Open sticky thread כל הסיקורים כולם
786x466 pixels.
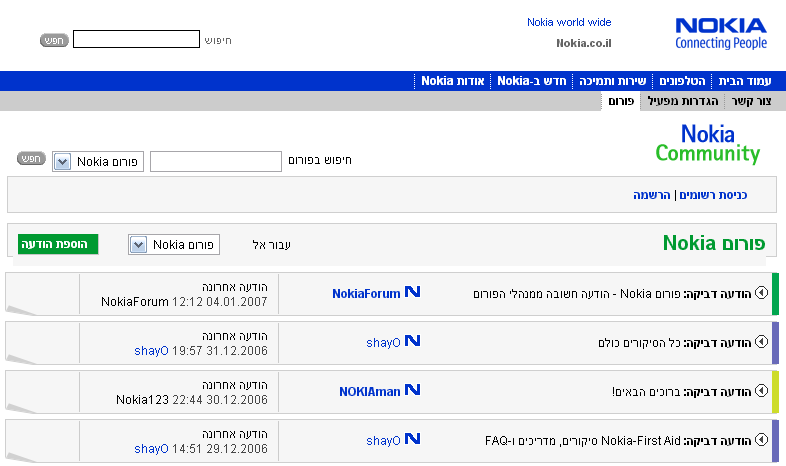click(639, 343)
